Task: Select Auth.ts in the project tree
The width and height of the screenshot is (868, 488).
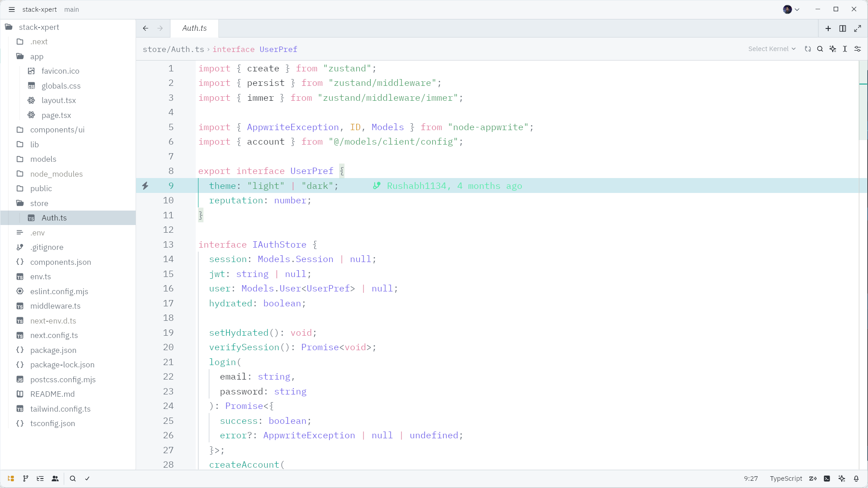Action: point(68,218)
